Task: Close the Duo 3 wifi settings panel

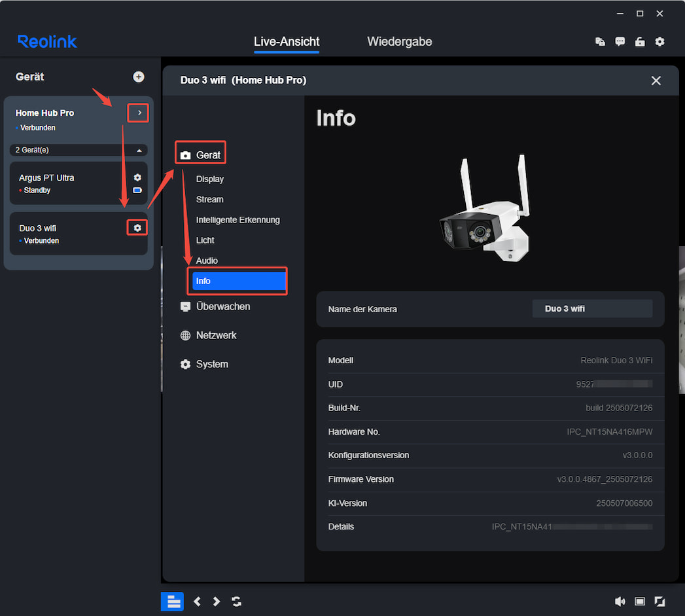Action: (x=656, y=81)
